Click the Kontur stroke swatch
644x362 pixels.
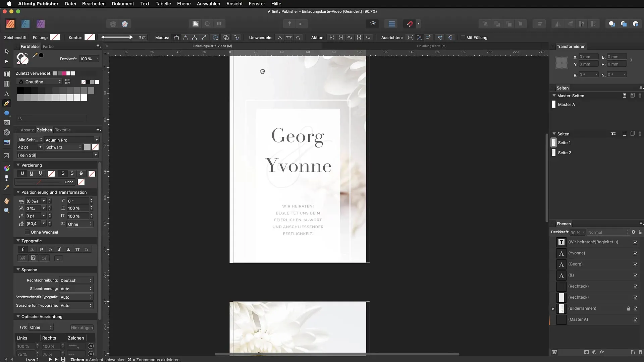tap(90, 37)
